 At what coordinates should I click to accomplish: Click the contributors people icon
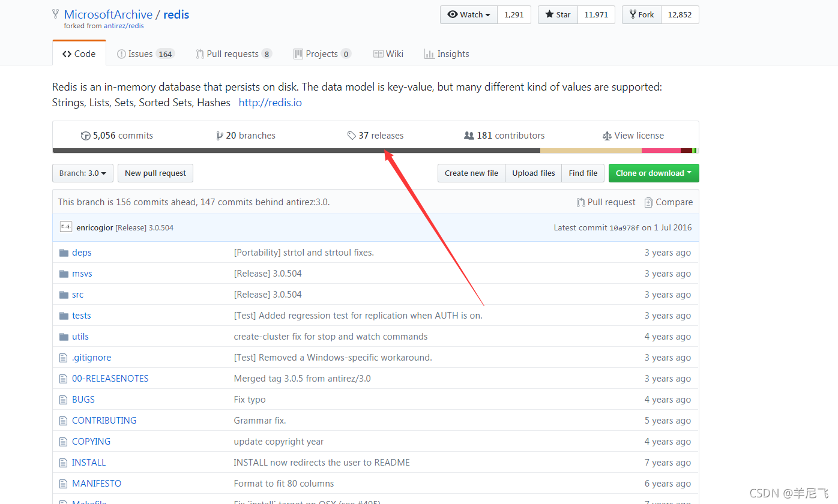coord(469,136)
